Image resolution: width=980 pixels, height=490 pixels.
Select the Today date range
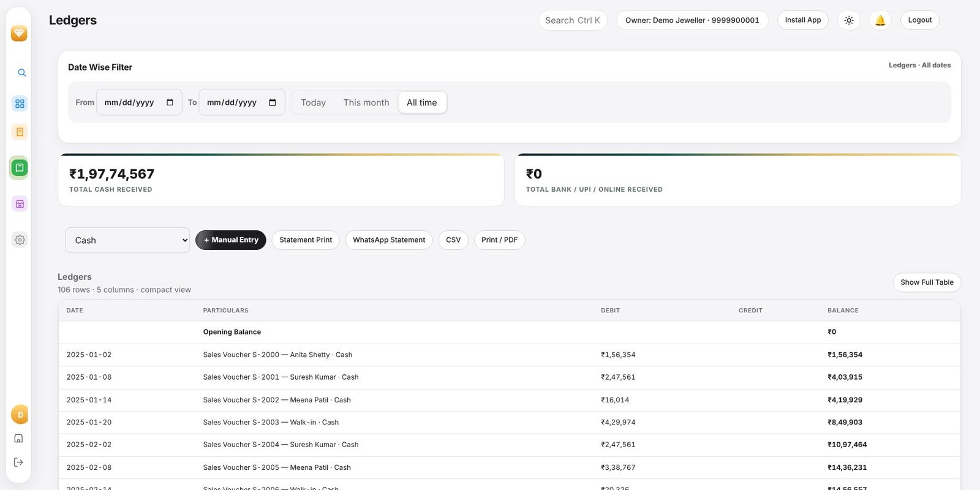coord(313,102)
